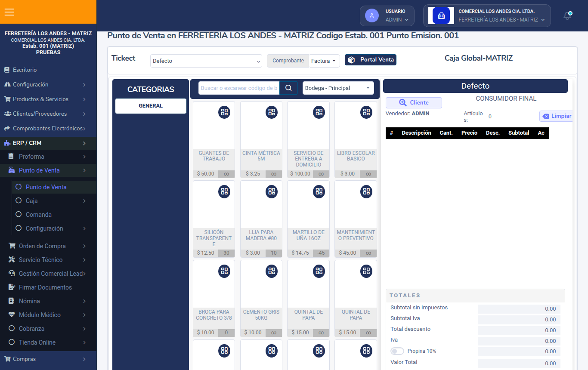The image size is (588, 370).
Task: Toggle the Propina 10% switch
Action: [397, 351]
